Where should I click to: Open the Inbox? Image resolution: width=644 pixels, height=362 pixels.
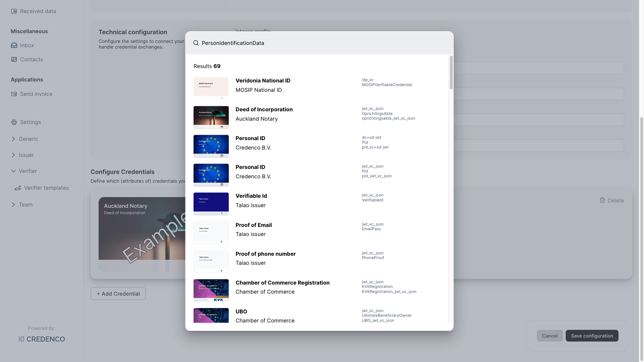coord(27,45)
